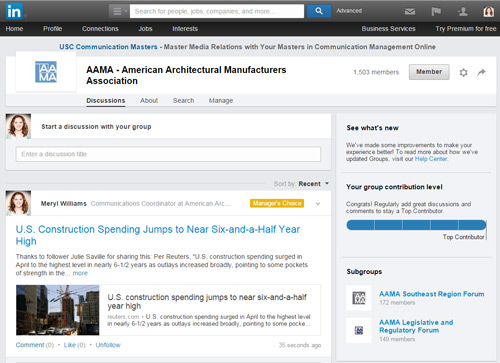The image size is (500, 363).
Task: Open the messages envelope icon
Action: click(410, 12)
